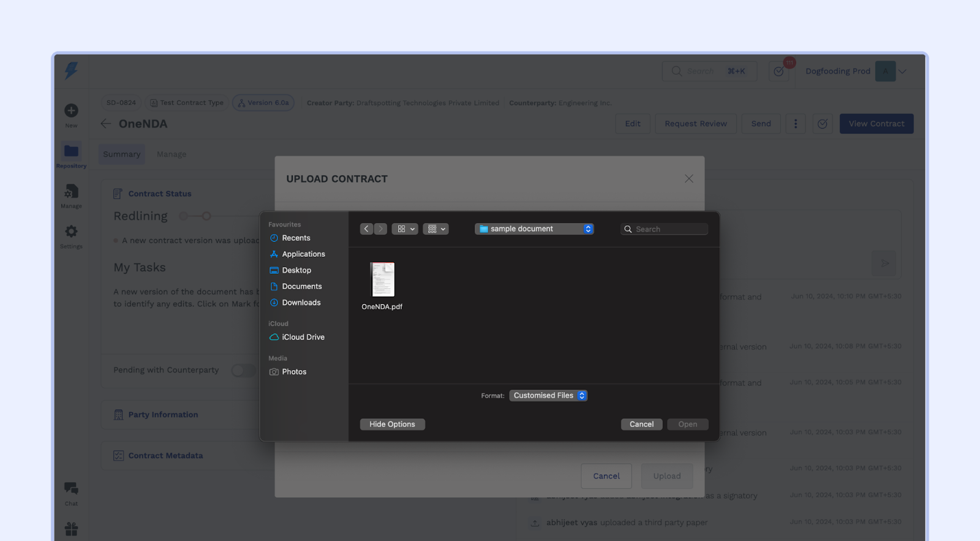Select Downloads in Favourites sidebar
The height and width of the screenshot is (541, 980).
tap(301, 303)
